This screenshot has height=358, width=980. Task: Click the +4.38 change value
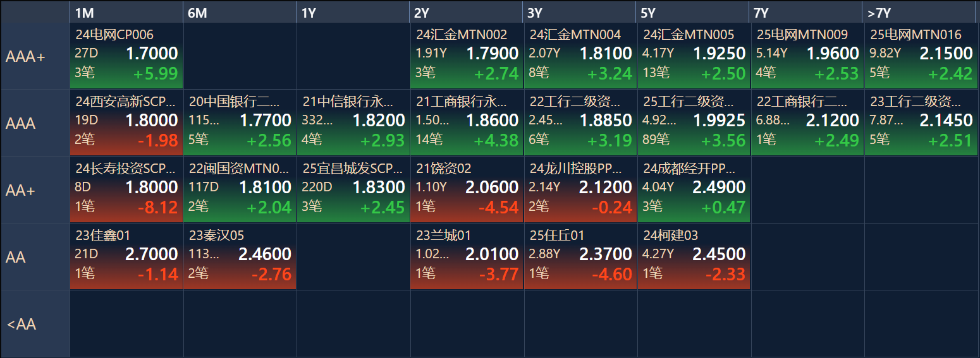point(496,141)
